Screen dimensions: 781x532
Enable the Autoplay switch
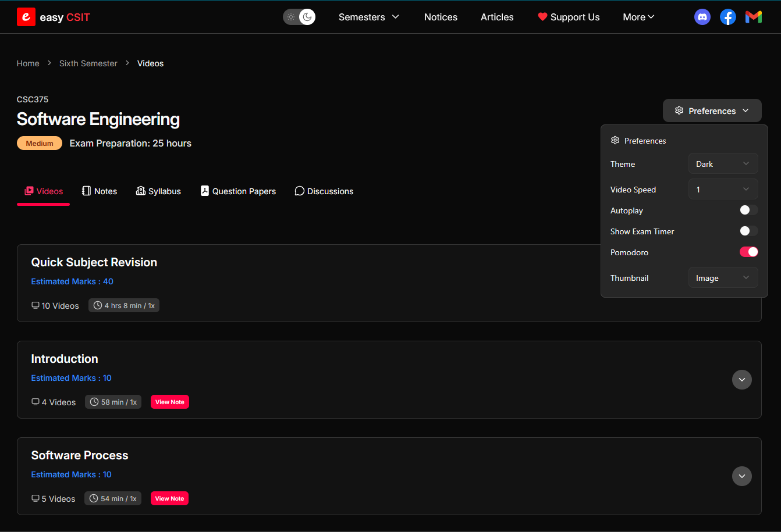(x=748, y=210)
